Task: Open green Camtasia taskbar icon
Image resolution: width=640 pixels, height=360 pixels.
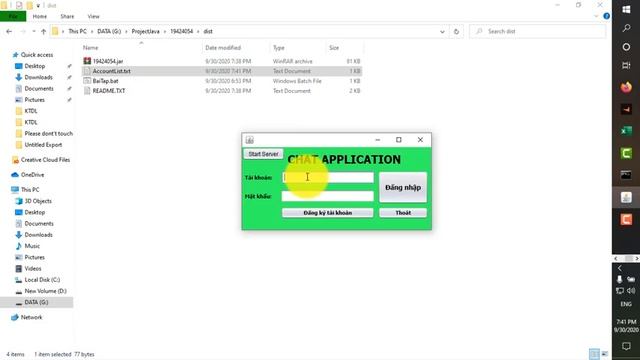Action: click(x=626, y=153)
